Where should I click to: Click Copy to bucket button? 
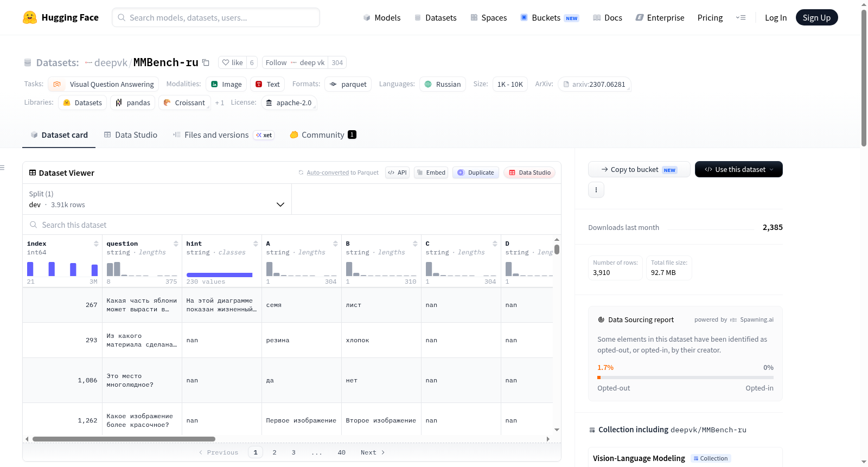click(x=639, y=169)
